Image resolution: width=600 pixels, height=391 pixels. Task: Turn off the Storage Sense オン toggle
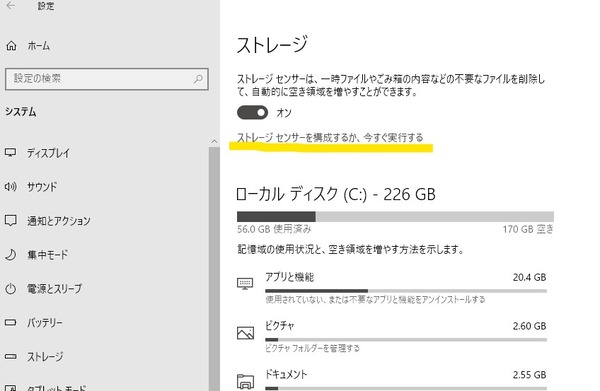(x=253, y=112)
